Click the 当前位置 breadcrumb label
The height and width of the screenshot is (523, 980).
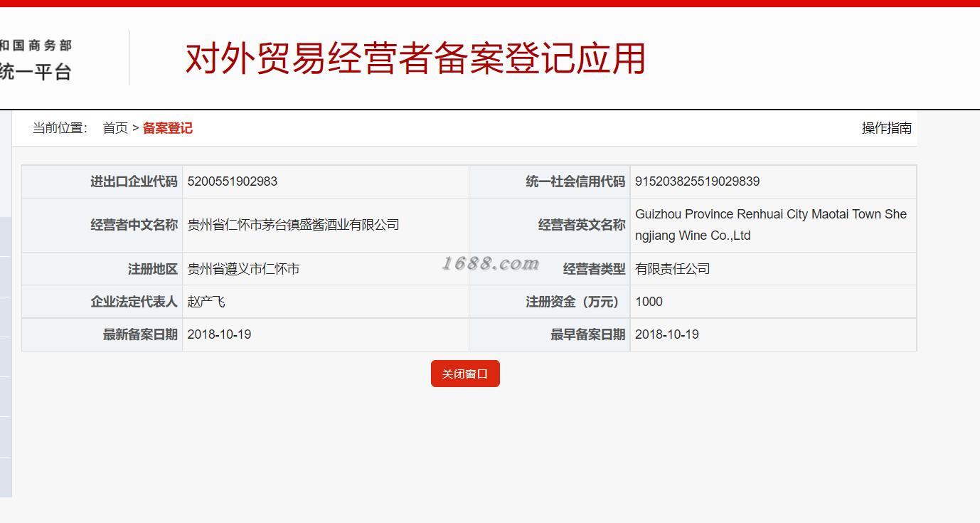tap(60, 128)
